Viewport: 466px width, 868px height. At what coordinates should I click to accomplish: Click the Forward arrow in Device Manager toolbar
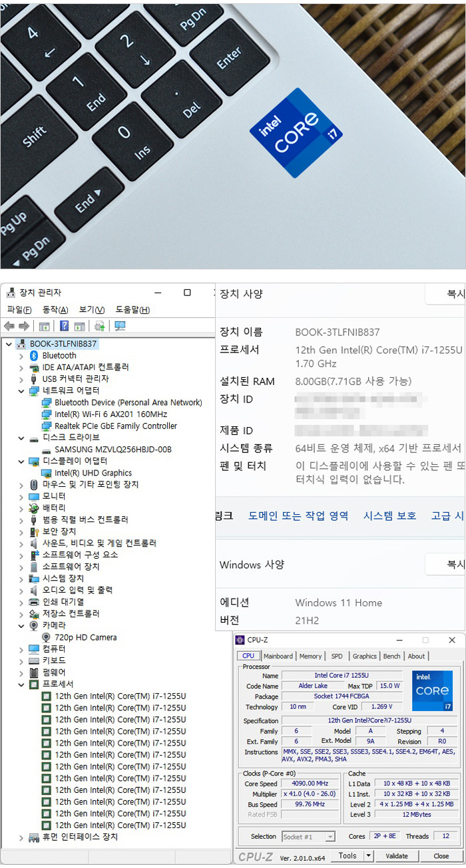[x=24, y=326]
